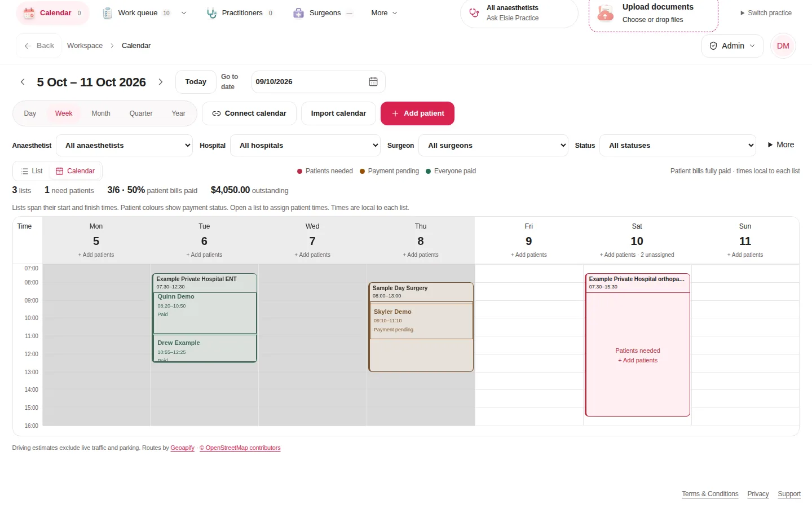Click the Practitioners stethoscope icon
The width and height of the screenshot is (812, 508).
[211, 13]
